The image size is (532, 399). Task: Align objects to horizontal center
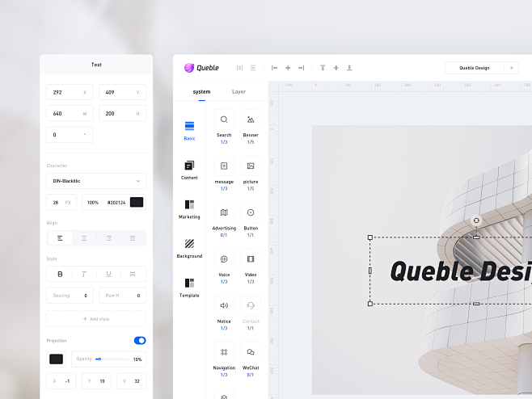288,68
